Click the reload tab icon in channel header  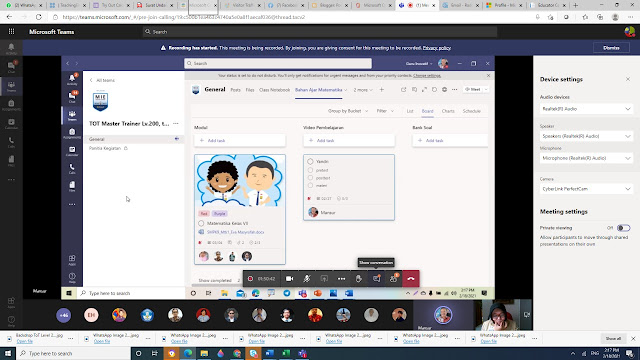click(434, 90)
